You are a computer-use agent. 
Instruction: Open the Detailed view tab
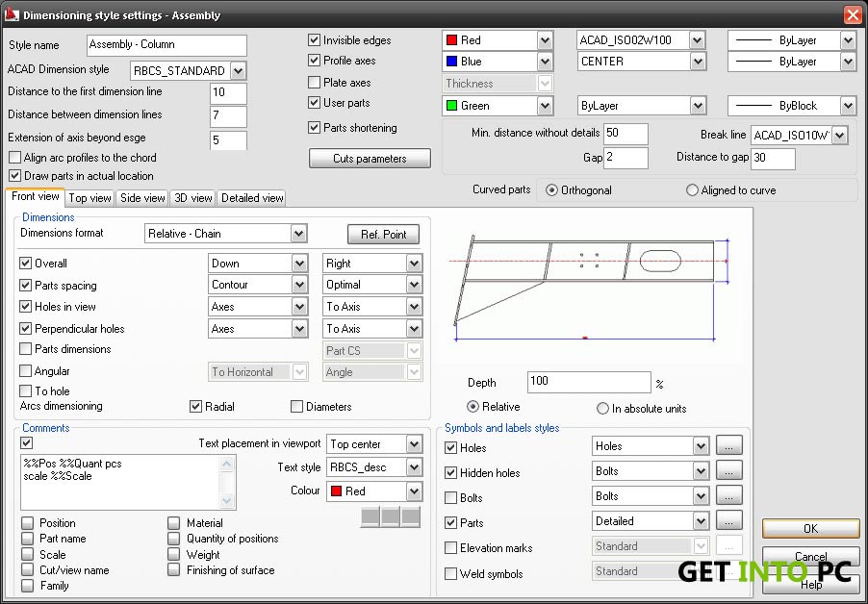point(252,198)
